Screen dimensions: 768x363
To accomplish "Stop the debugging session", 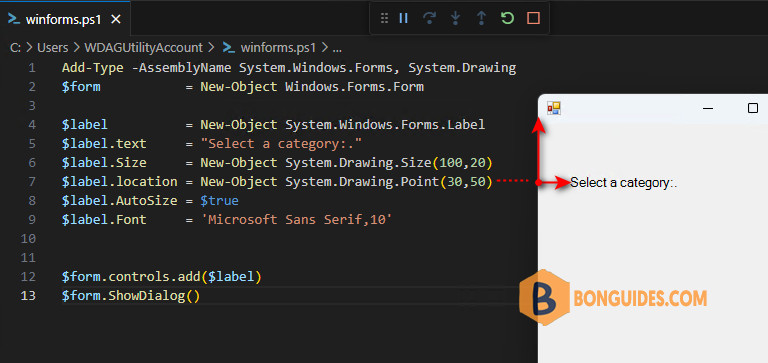I will (x=533, y=19).
